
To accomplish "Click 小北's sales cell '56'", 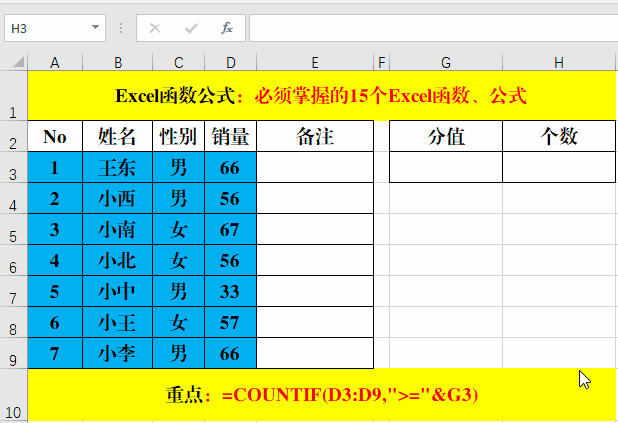I will 231,260.
